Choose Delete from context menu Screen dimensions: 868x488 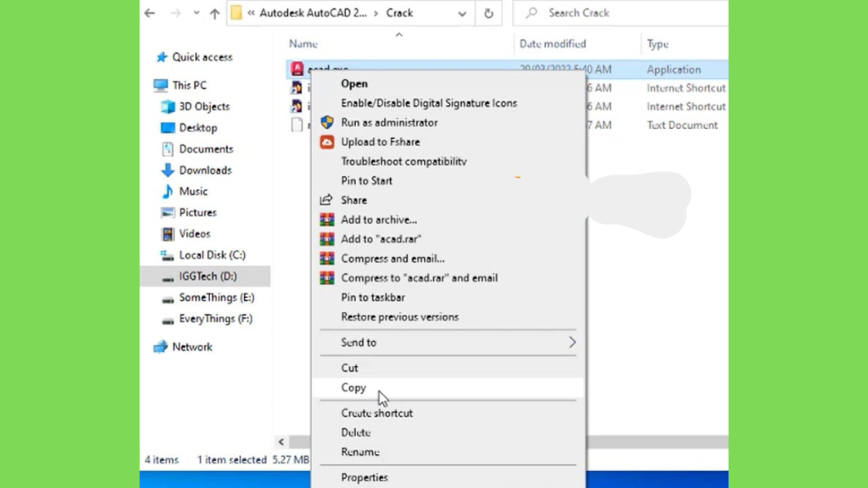click(448, 433)
